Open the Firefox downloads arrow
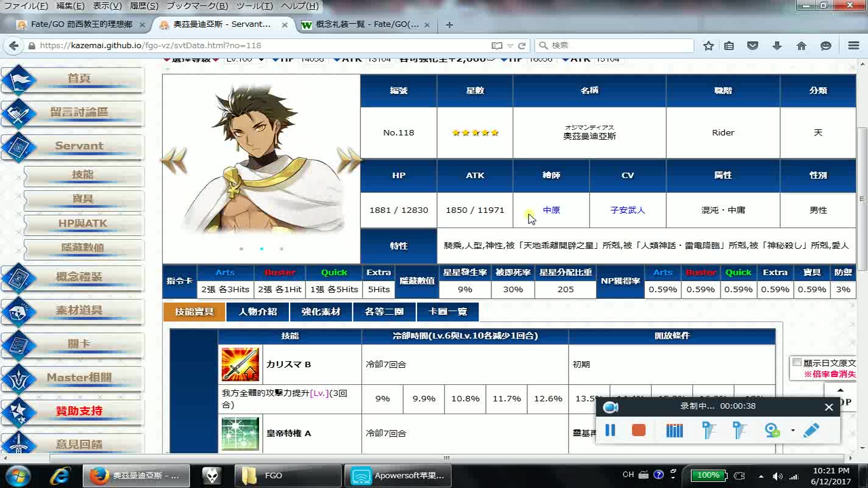Viewport: 868px width, 488px height. (777, 46)
